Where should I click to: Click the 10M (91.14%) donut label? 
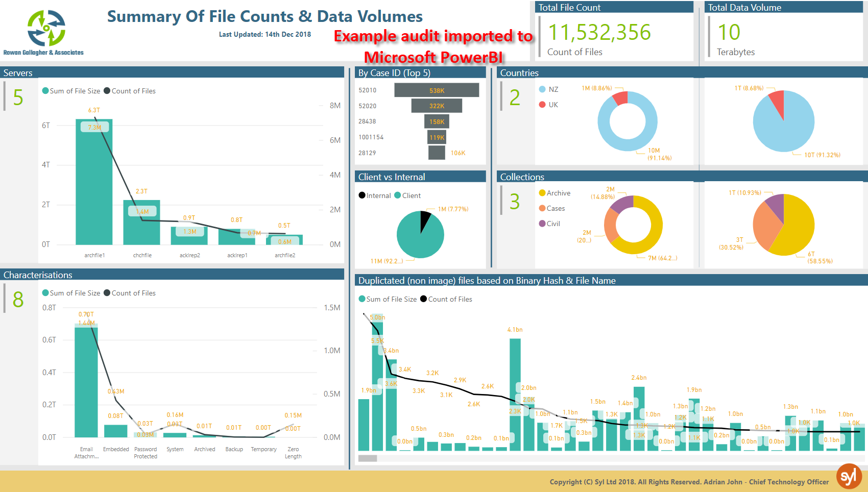(660, 154)
